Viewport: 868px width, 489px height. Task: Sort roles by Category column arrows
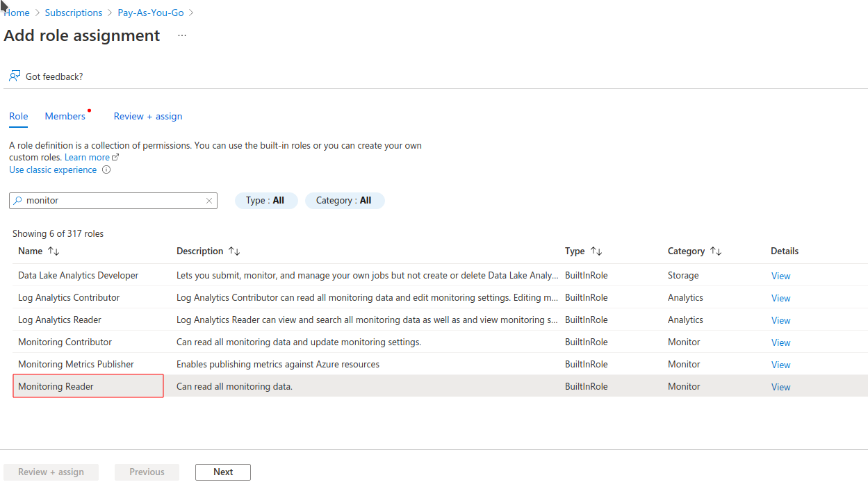tap(715, 251)
